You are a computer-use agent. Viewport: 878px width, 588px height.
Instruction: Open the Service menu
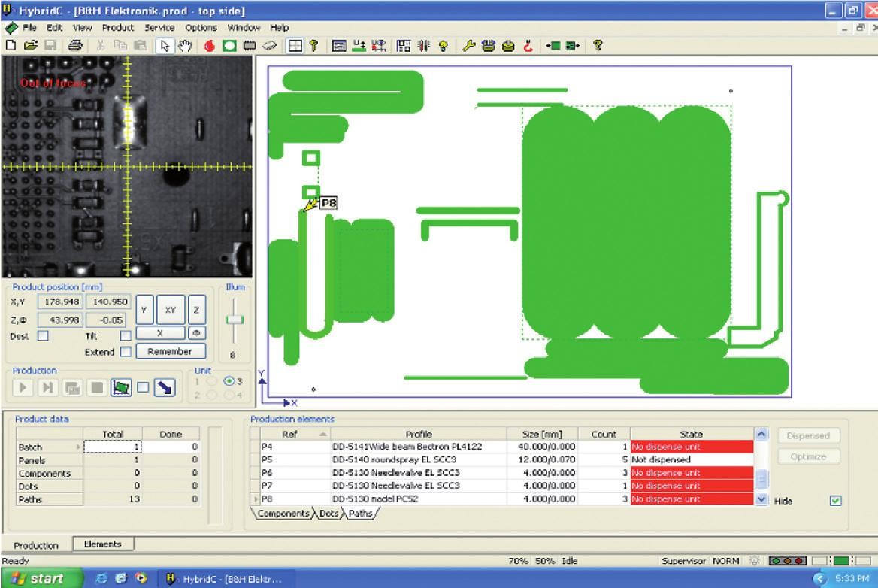click(x=158, y=27)
